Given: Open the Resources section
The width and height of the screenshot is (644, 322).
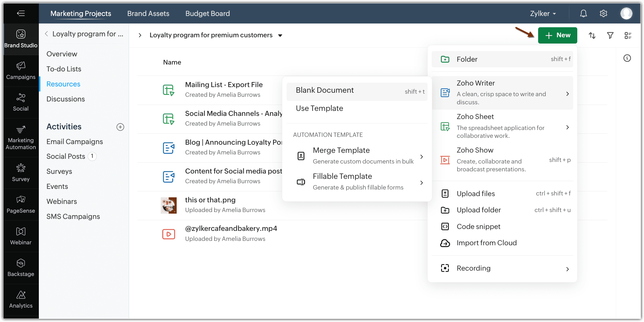Looking at the screenshot, I should (x=63, y=84).
